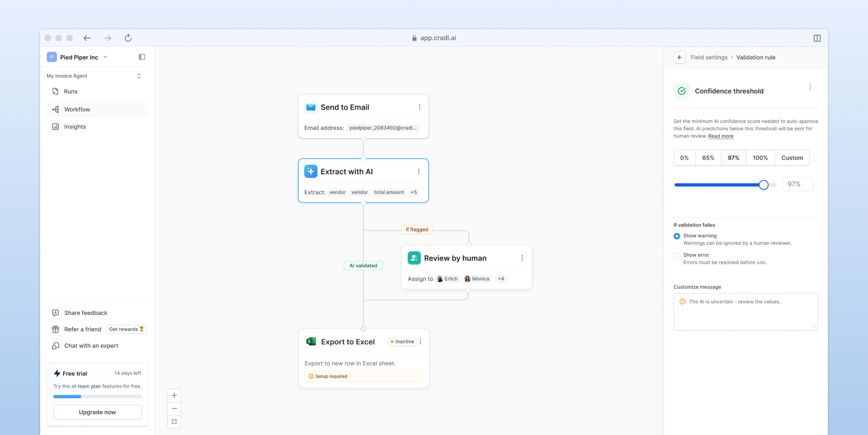Set the threshold preset to 65%
The height and width of the screenshot is (435, 868).
pyautogui.click(x=709, y=158)
